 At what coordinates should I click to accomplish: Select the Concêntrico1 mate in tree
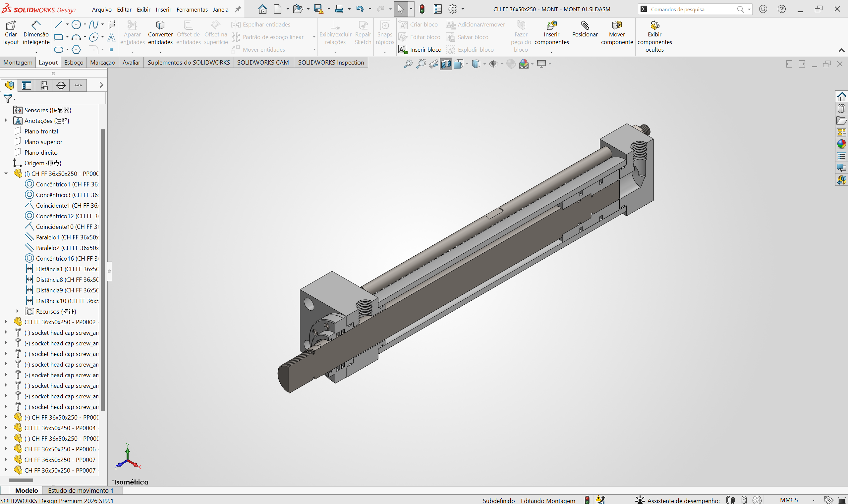pos(62,184)
